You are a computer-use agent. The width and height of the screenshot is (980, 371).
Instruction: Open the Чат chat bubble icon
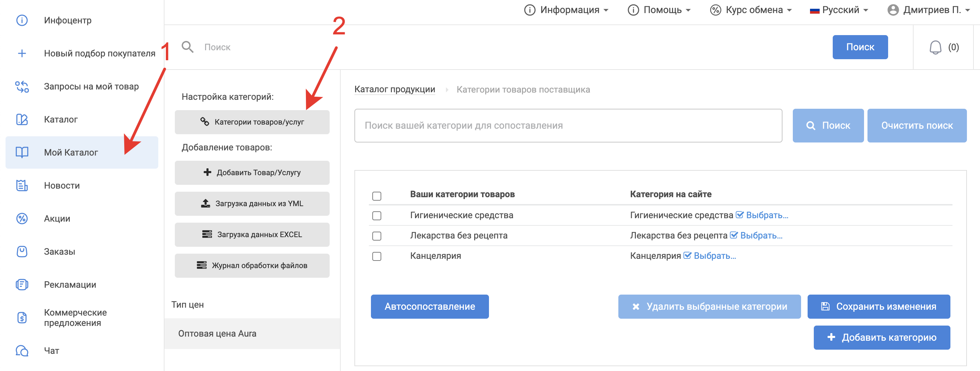tap(22, 350)
